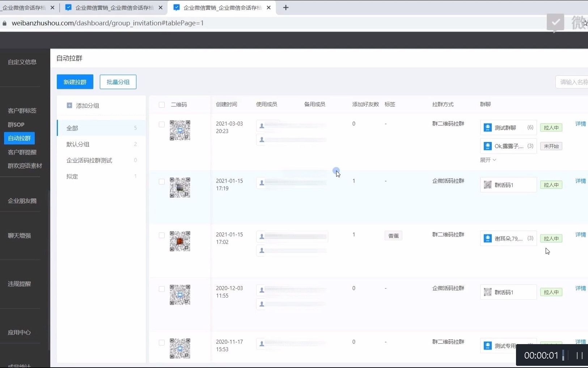Click the 创建时间 column header
This screenshot has height=368, width=588.
point(227,104)
